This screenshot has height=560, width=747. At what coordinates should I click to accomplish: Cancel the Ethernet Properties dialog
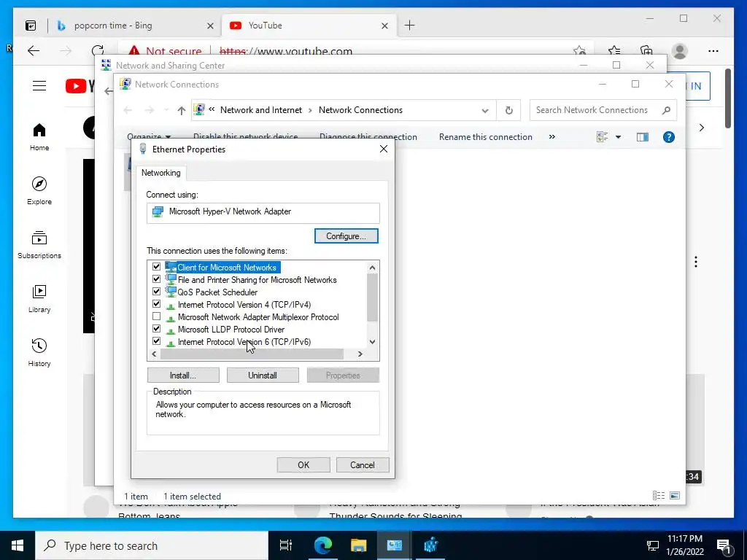coord(363,464)
